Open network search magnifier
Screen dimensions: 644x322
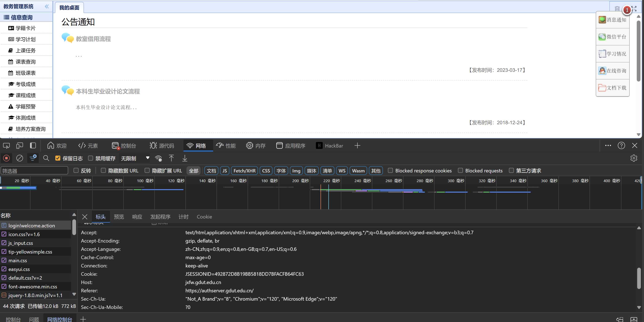[x=46, y=158]
